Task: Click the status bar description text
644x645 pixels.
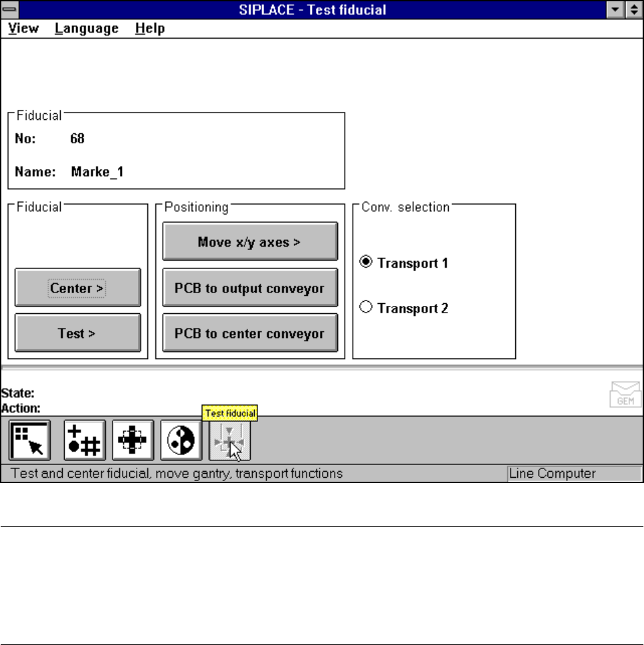Action: 177,474
